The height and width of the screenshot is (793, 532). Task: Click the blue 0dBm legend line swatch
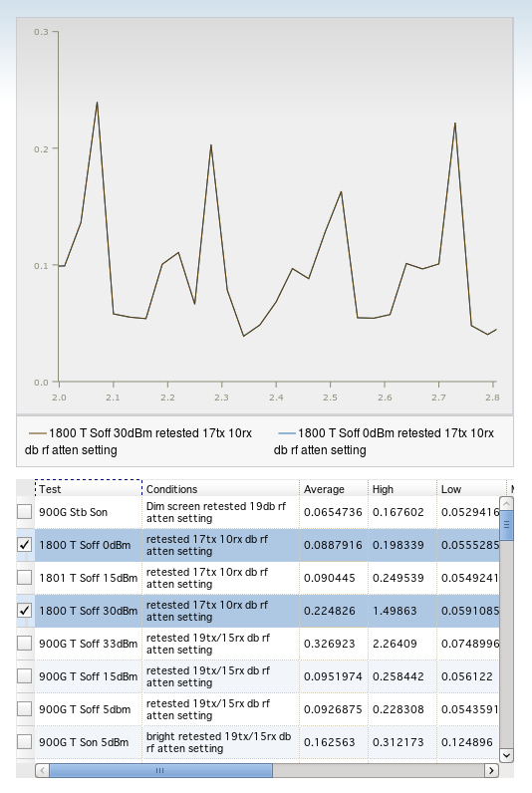(x=287, y=433)
